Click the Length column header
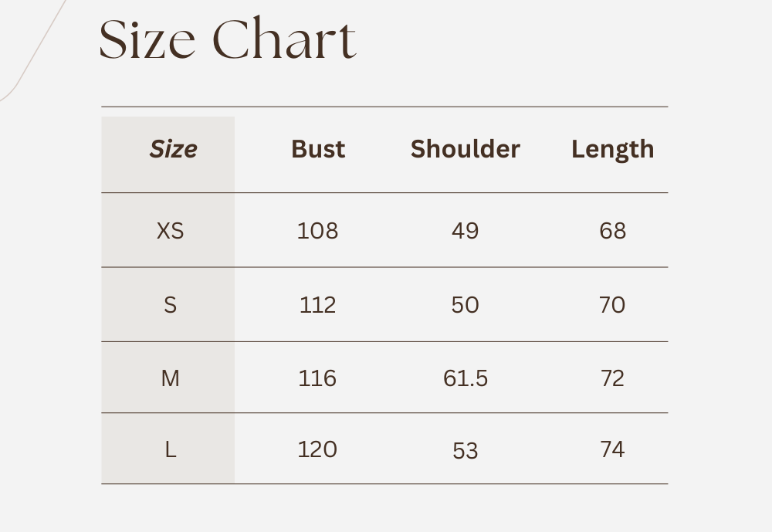This screenshot has width=772, height=532. (612, 149)
